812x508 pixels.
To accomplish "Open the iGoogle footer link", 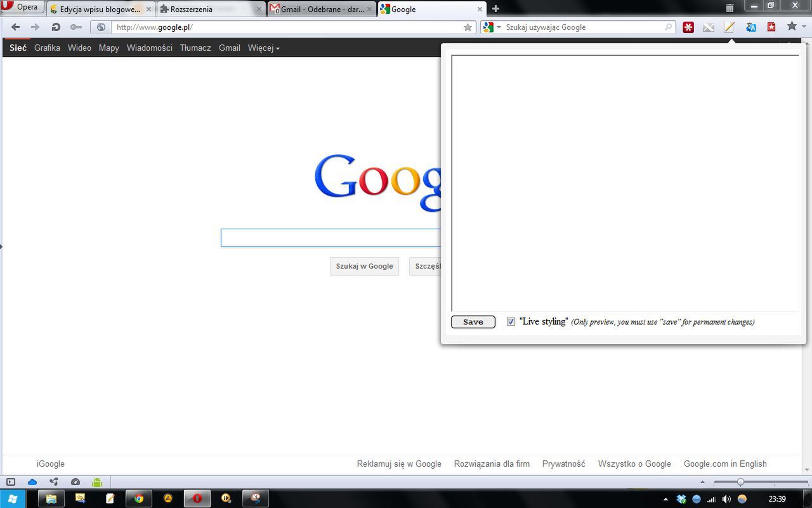I will pos(51,464).
